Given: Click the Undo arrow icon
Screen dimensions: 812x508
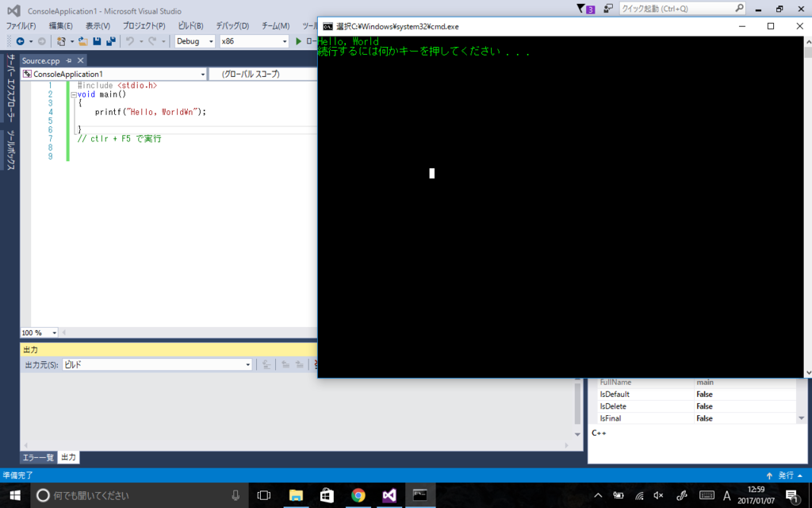Looking at the screenshot, I should 130,41.
